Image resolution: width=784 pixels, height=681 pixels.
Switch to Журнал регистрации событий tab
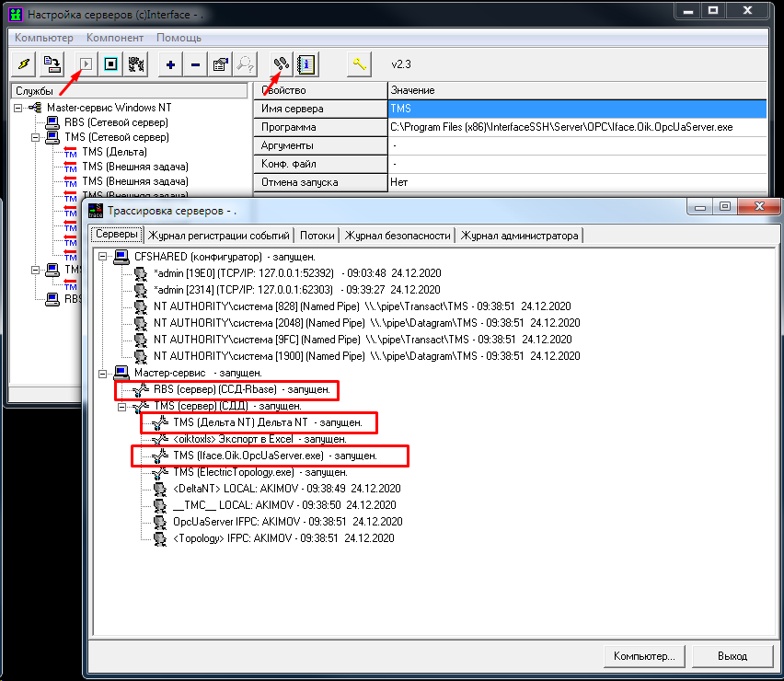[x=219, y=236]
